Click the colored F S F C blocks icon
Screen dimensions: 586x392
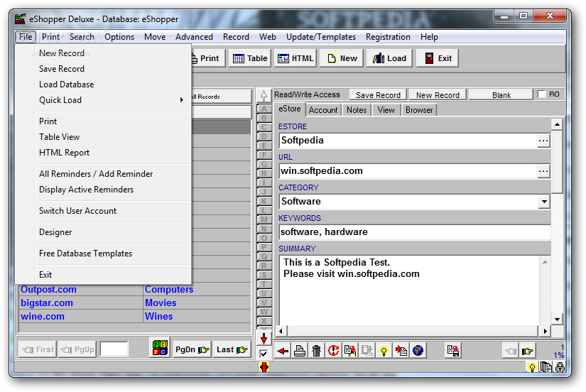160,347
